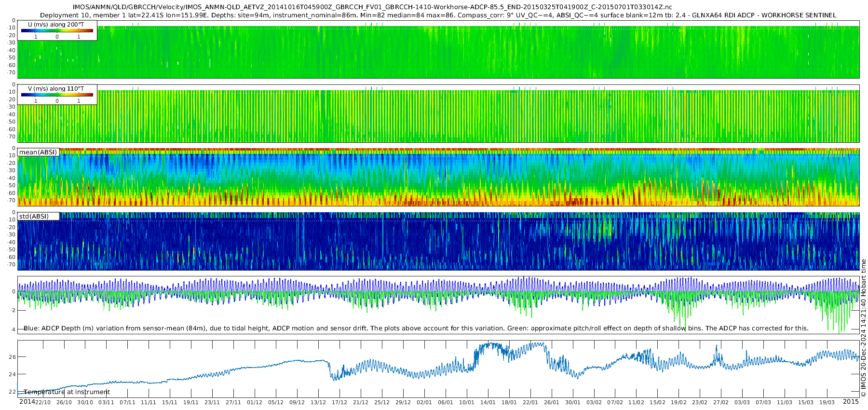Click the 'Temperature at instrument' label

pos(67,392)
